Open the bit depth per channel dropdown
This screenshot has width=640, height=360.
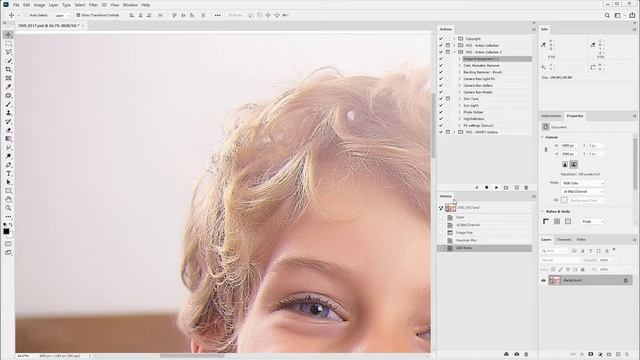tap(582, 191)
